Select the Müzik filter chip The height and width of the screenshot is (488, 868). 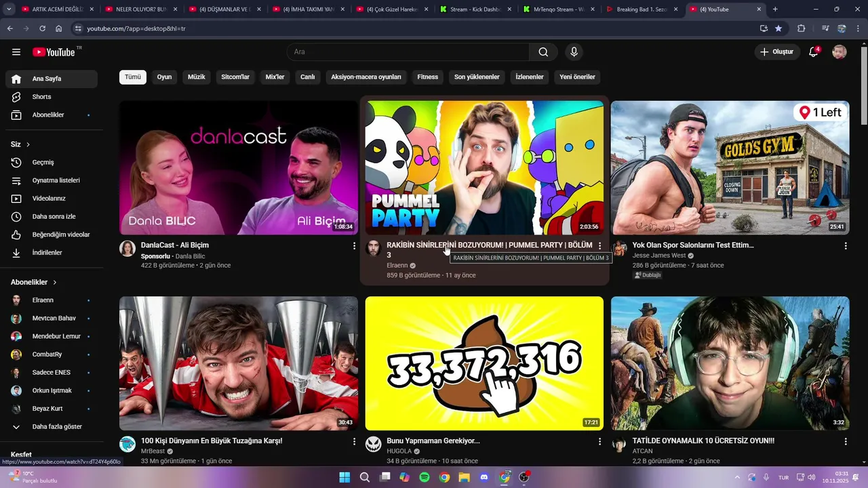pyautogui.click(x=197, y=77)
